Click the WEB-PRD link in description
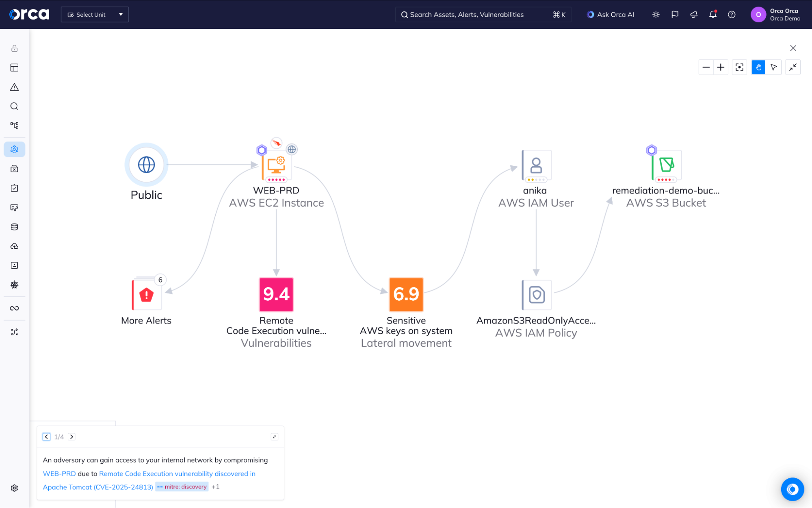Screen dimensions: 812x508 pos(59,474)
